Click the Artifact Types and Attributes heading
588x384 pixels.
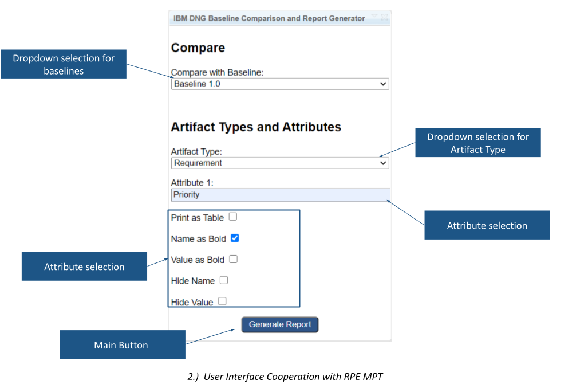pyautogui.click(x=255, y=127)
